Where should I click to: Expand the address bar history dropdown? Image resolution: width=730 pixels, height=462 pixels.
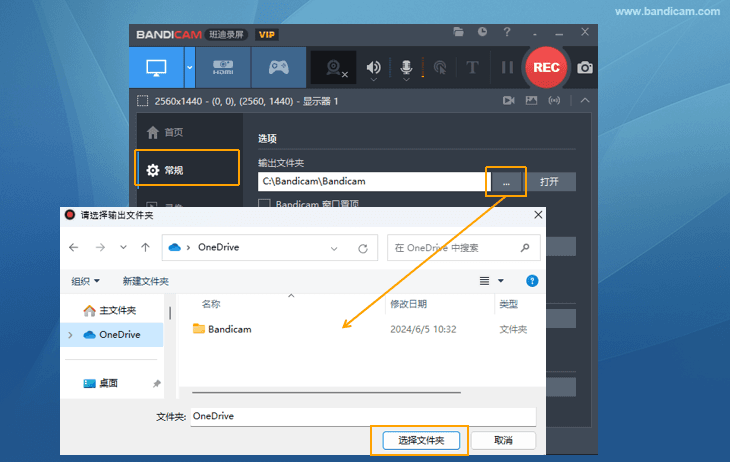tap(334, 248)
